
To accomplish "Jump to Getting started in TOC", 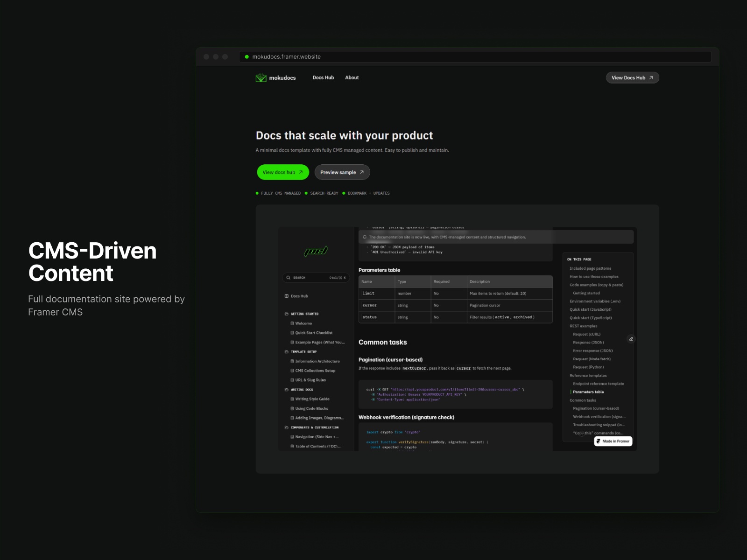I will tap(586, 293).
